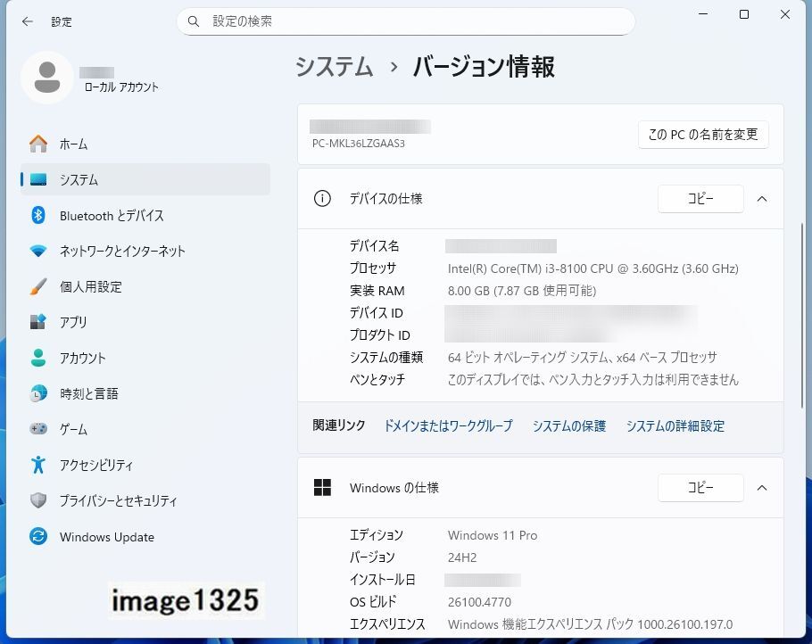The width and height of the screenshot is (812, 644).
Task: Click the アクセシビリティ figure icon
Action: coord(38,465)
